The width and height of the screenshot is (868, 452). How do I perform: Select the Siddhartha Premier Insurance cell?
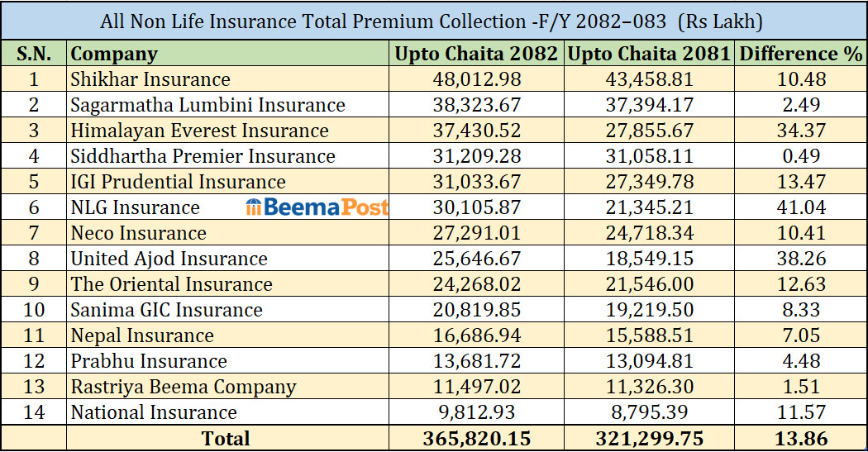click(x=203, y=157)
